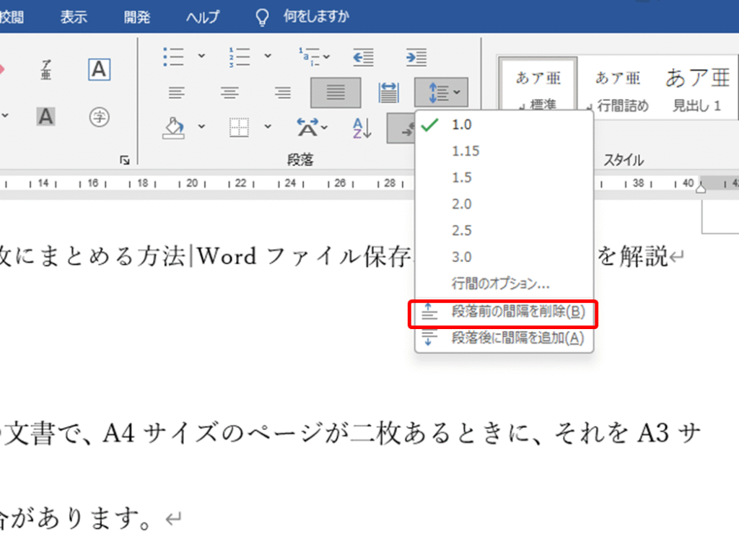Screen dimensions: 739x560
Task: Center-align the paragraph text
Action: [229, 92]
